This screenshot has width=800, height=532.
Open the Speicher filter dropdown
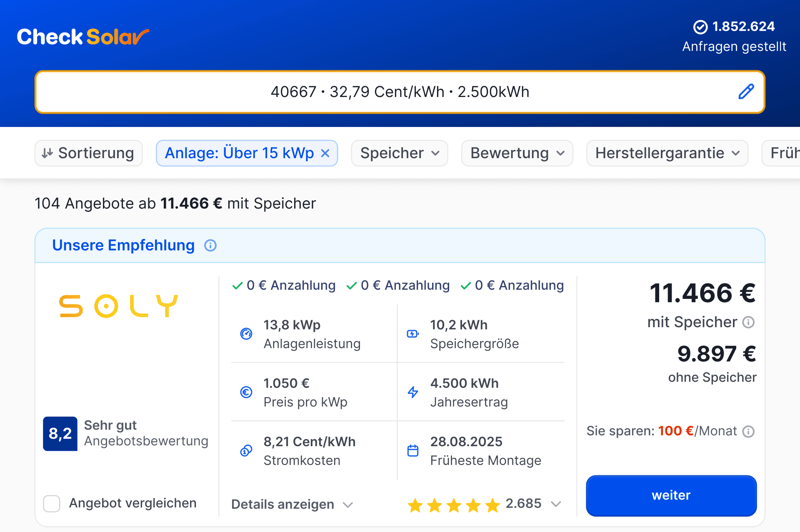tap(399, 153)
